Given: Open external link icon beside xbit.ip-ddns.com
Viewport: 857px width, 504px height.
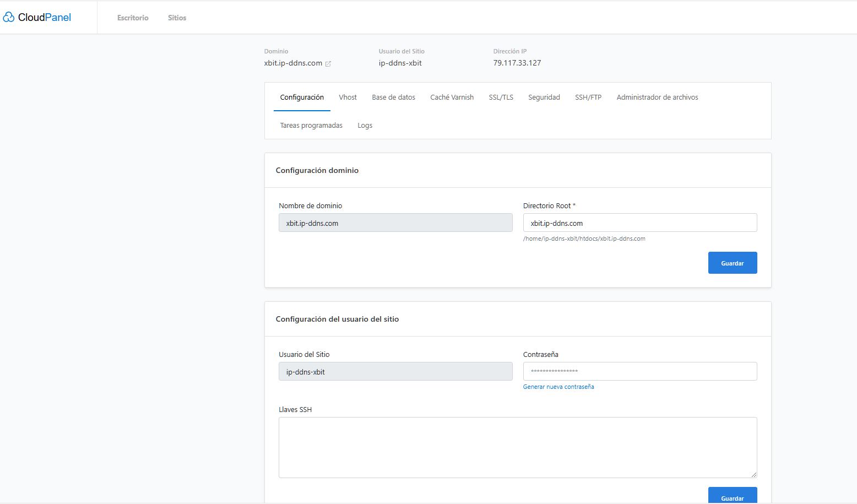Looking at the screenshot, I should click(328, 64).
